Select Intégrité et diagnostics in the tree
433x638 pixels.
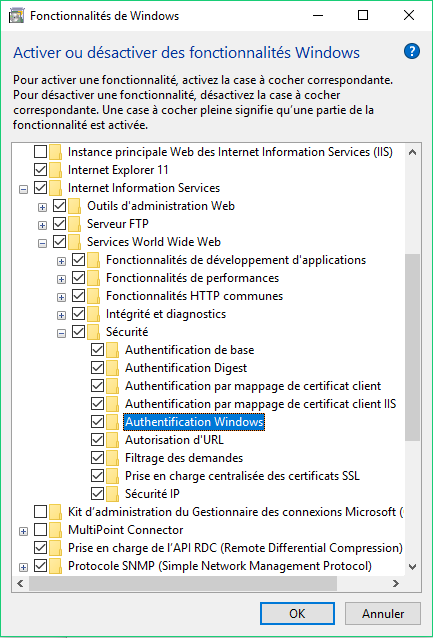(166, 314)
